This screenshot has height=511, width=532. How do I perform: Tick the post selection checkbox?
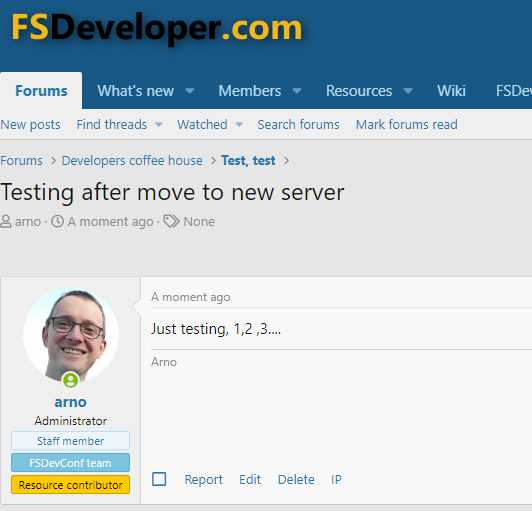point(159,479)
